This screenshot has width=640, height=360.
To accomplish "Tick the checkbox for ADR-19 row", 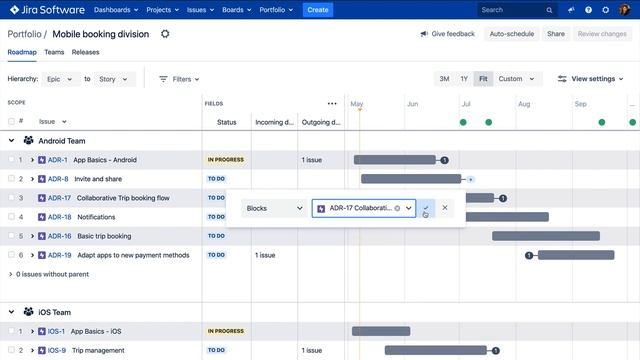I will (x=11, y=255).
